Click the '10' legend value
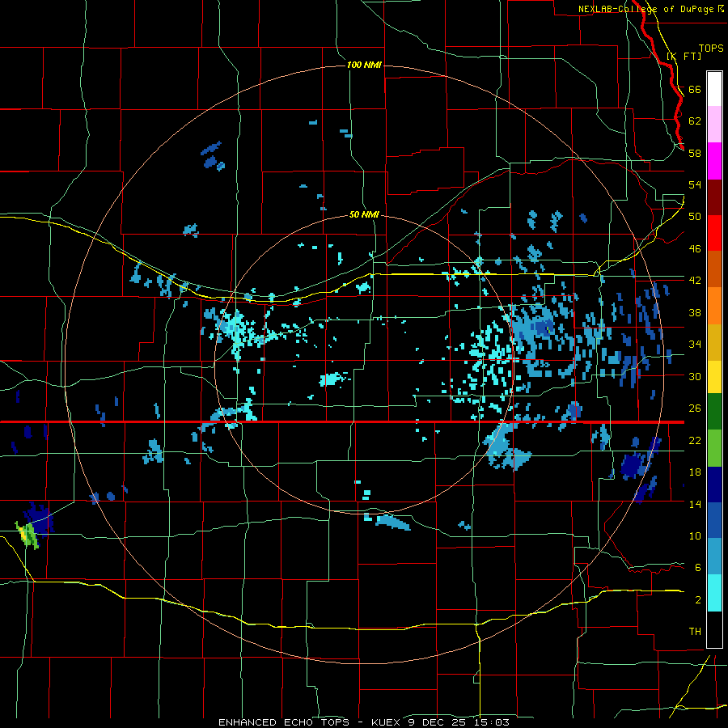Viewport: 728px width, 728px height. point(695,535)
